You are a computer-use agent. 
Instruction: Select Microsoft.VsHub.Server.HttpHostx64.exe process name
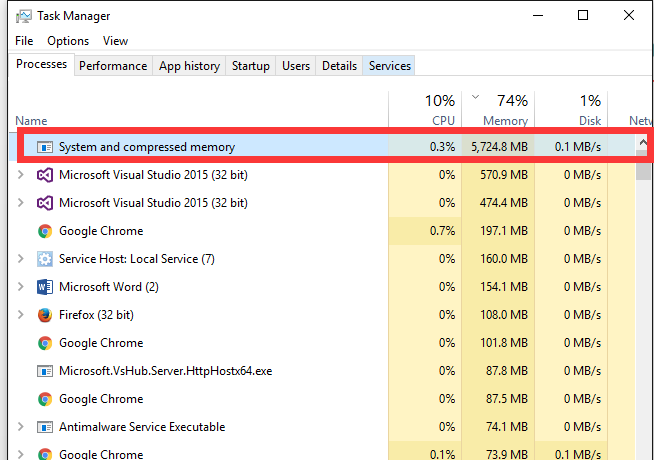[x=166, y=371]
